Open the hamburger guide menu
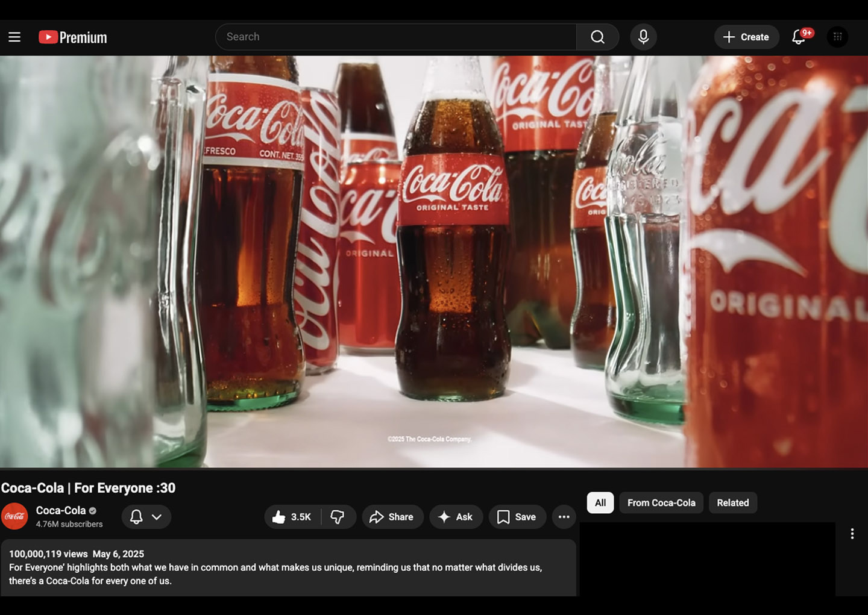 click(14, 37)
